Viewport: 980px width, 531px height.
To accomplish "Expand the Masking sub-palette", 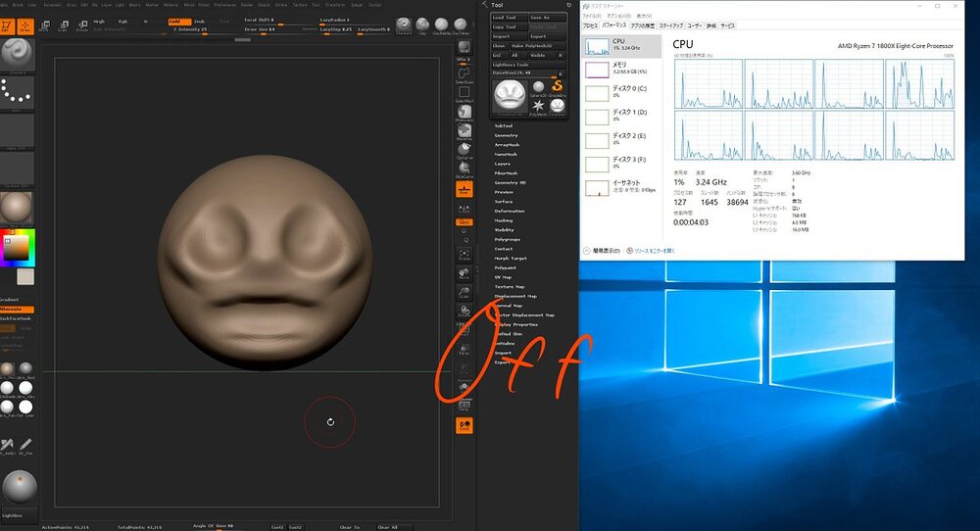I will [503, 220].
